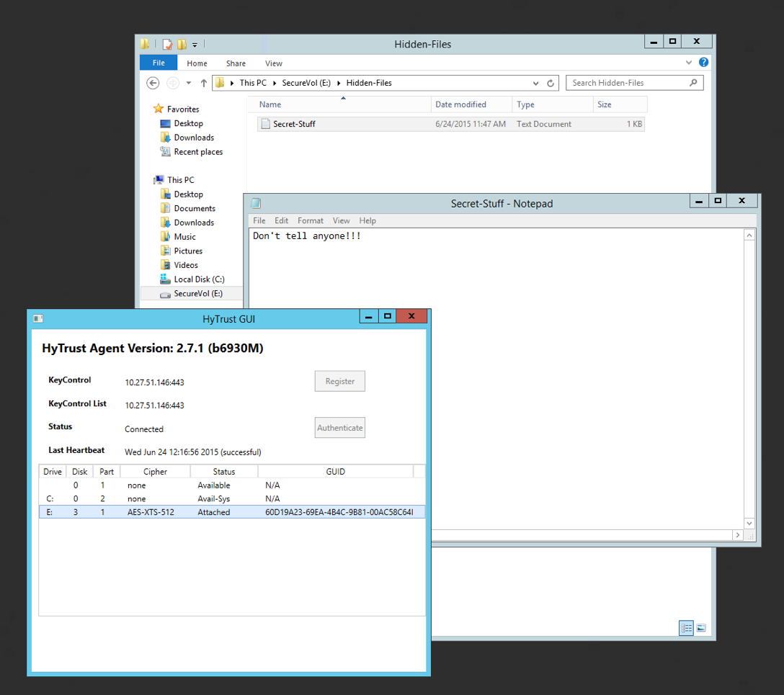784x695 pixels.
Task: Open Notepad Help menu
Action: pos(367,221)
